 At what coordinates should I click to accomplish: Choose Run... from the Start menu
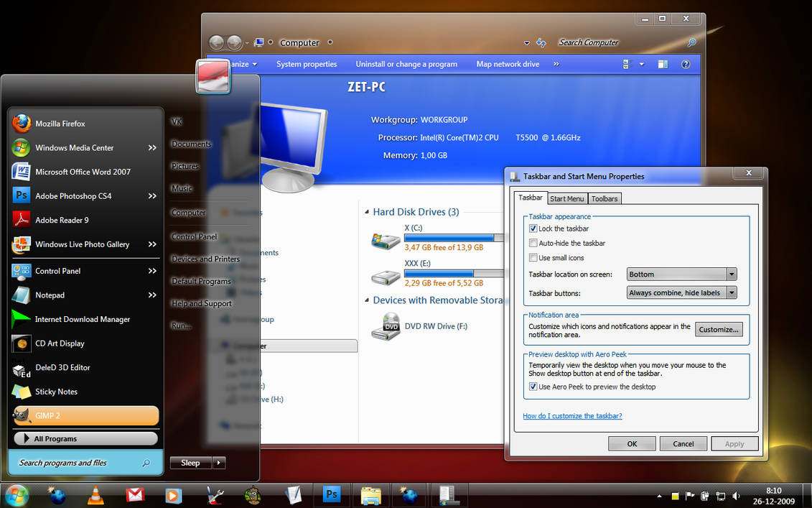[x=181, y=326]
